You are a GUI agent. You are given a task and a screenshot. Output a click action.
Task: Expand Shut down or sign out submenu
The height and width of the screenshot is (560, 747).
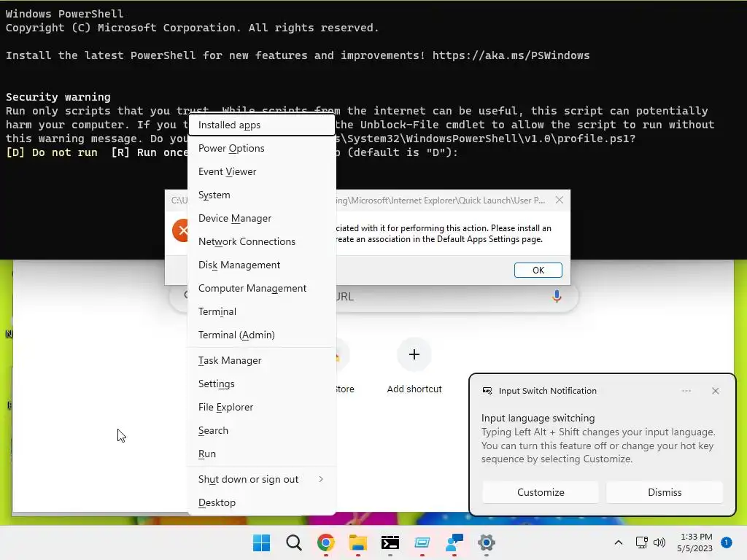262,480
